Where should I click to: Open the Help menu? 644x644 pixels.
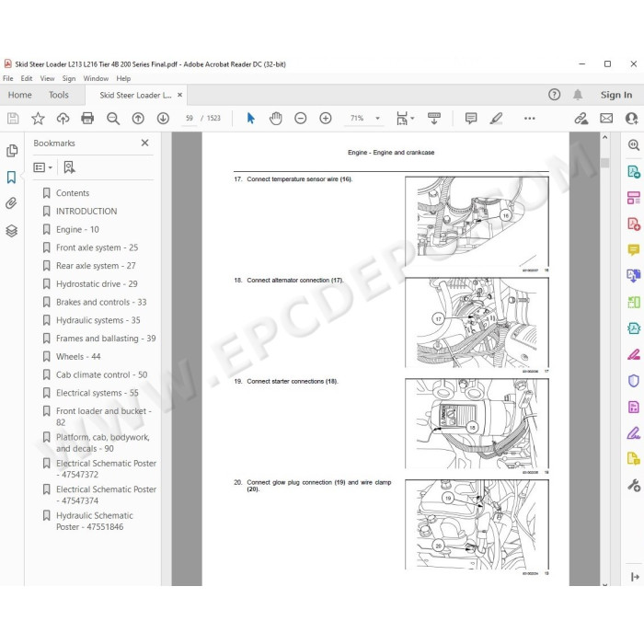click(123, 78)
